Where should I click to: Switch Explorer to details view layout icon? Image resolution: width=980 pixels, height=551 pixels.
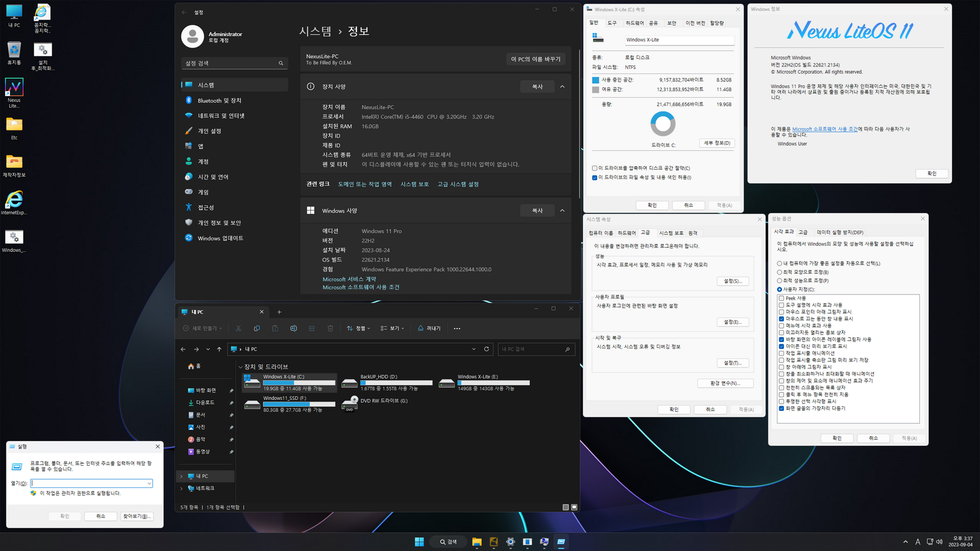(565, 507)
